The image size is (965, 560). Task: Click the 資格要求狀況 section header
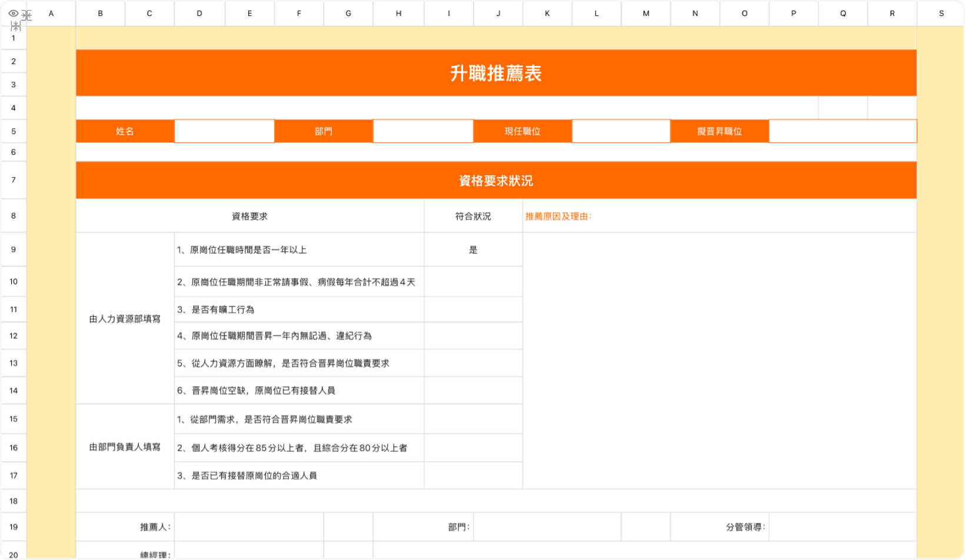[x=496, y=181]
